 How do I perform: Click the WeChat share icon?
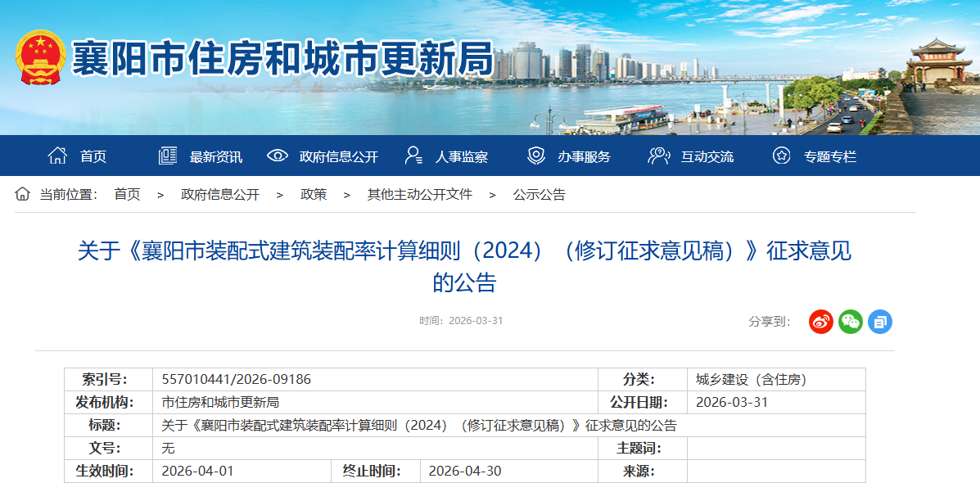coord(850,322)
